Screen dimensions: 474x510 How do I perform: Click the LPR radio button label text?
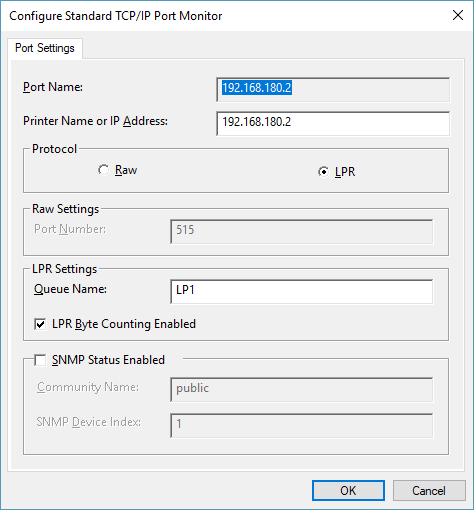[345, 172]
